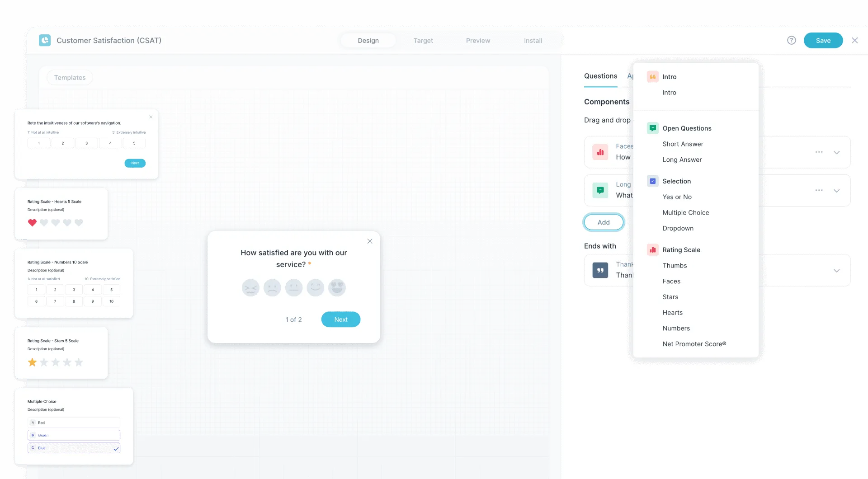Click the Faces question's pink chart icon

(600, 152)
